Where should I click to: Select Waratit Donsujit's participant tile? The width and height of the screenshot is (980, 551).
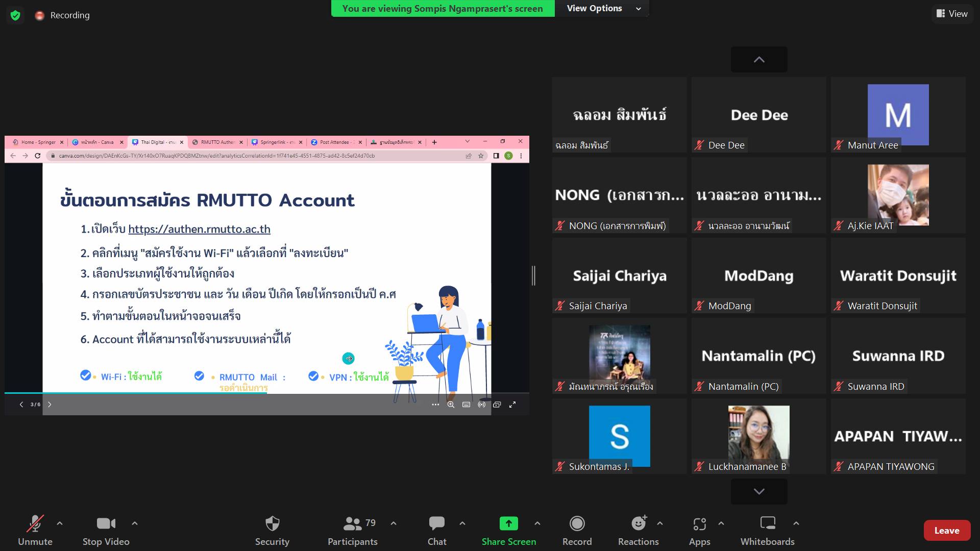pos(898,275)
